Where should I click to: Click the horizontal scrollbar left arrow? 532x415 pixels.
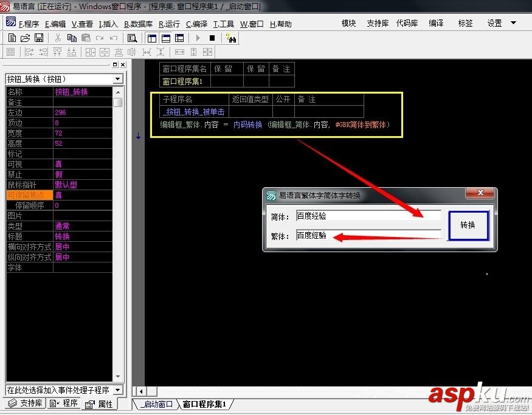click(x=141, y=391)
